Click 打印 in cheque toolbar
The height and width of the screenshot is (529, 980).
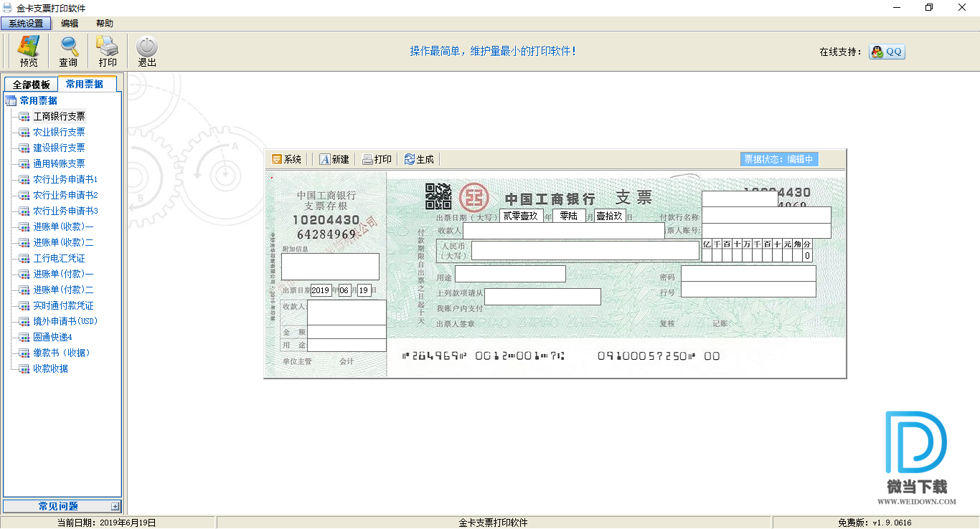(377, 159)
